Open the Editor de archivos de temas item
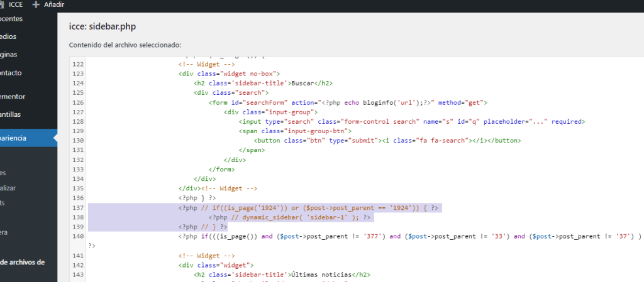 tap(22, 263)
